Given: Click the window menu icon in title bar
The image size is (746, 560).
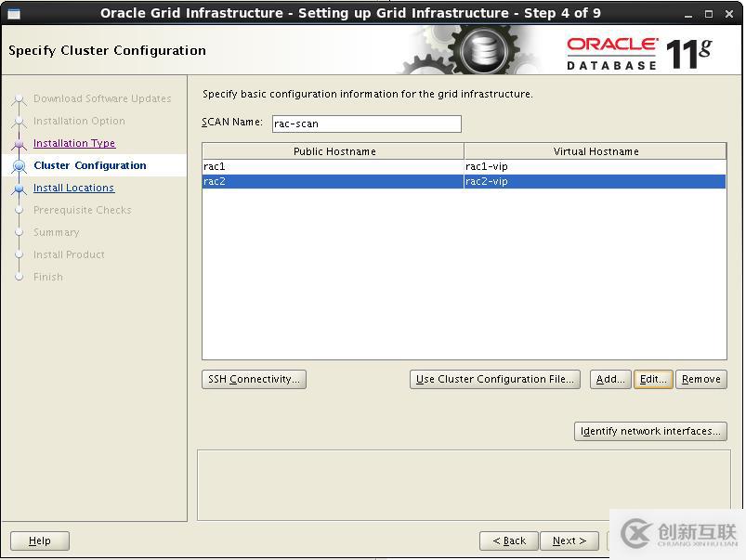Looking at the screenshot, I should click(x=13, y=13).
